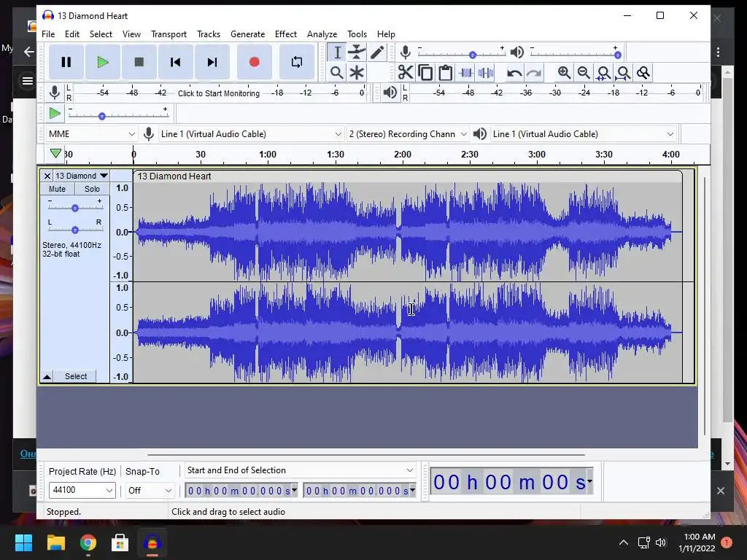Viewport: 747px width, 560px height.
Task: Open the recording device dropdown
Action: (251, 134)
